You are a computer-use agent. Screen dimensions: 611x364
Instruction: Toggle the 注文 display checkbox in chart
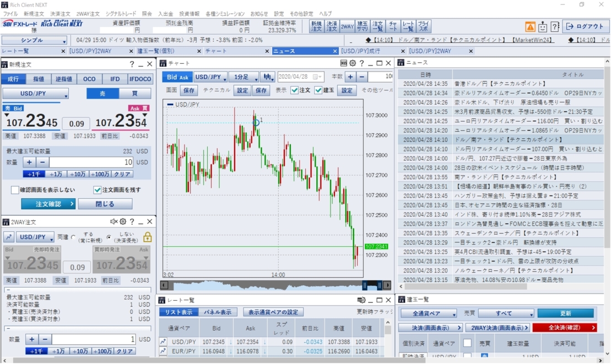point(295,90)
